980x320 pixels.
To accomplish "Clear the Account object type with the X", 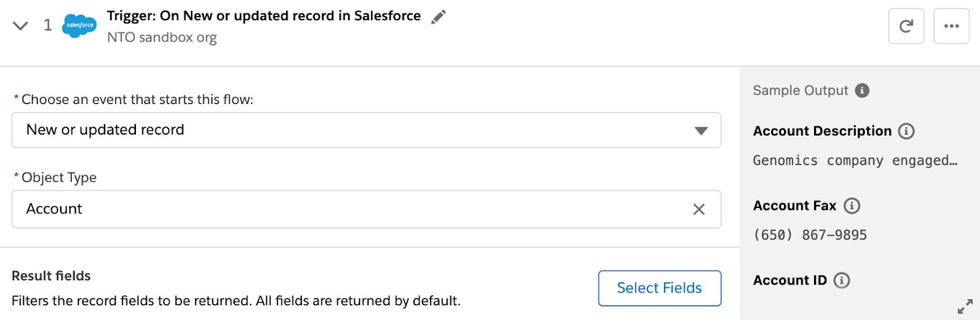I will (699, 209).
